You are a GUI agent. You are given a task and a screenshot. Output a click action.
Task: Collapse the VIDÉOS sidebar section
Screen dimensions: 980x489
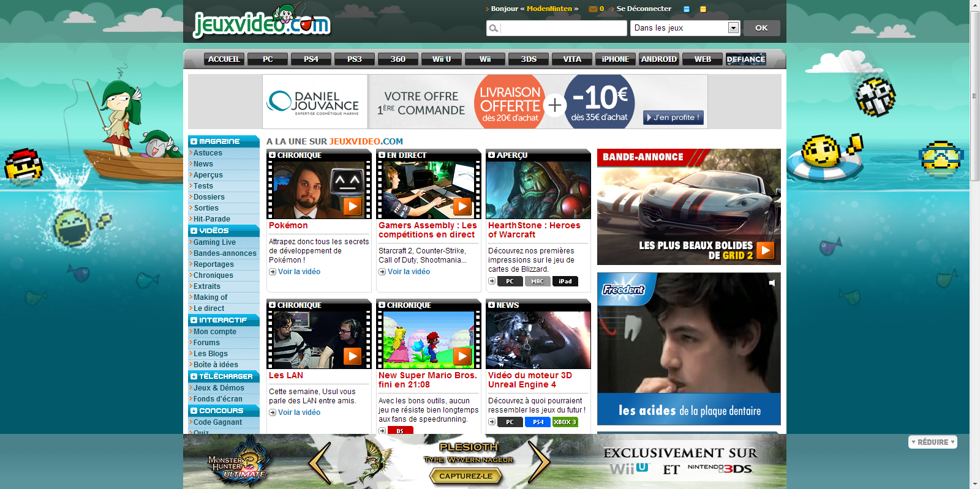pos(194,231)
